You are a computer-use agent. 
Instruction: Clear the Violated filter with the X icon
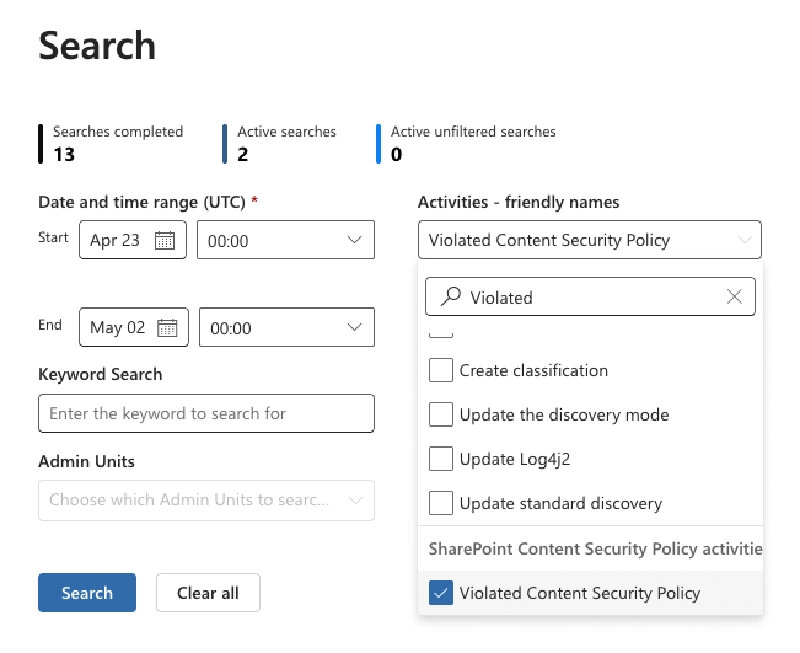point(734,296)
